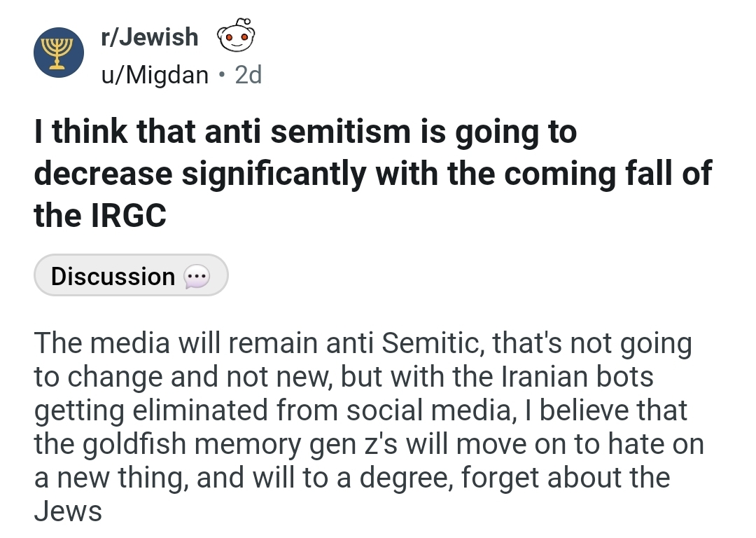Click the speech bubble icon in the flair
This screenshot has width=756, height=538.
[x=197, y=277]
